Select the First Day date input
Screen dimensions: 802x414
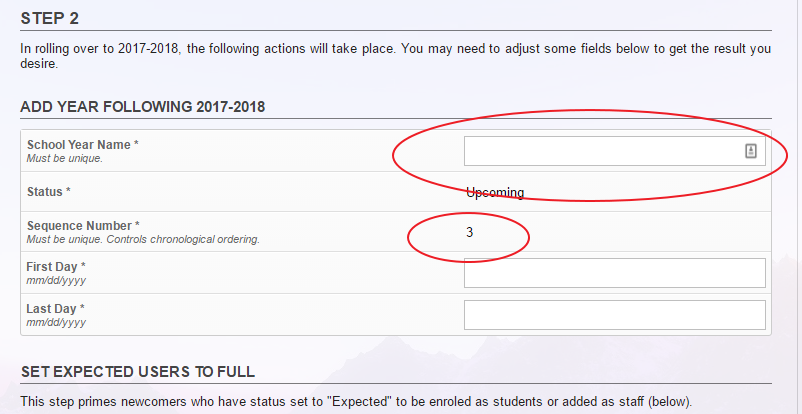pos(614,273)
